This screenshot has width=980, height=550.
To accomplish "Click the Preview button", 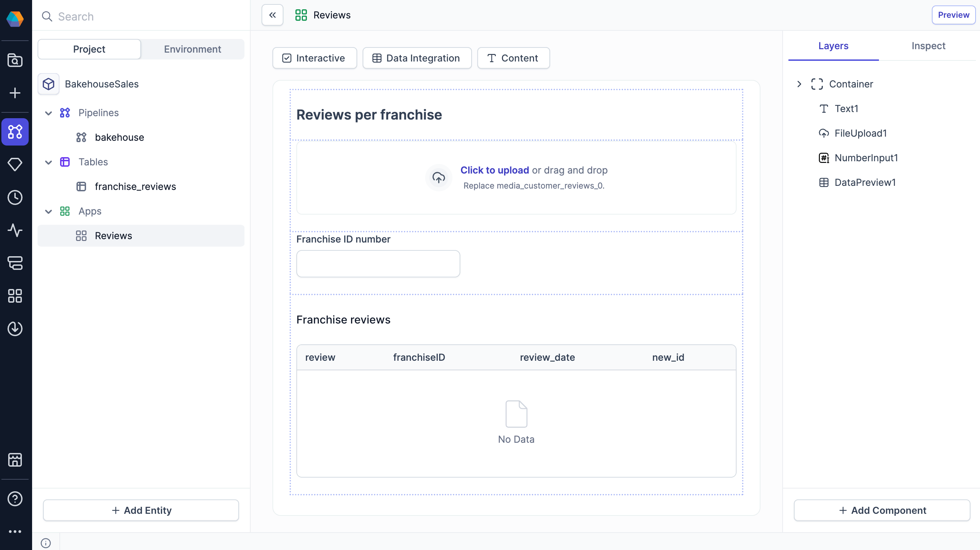I will click(953, 15).
